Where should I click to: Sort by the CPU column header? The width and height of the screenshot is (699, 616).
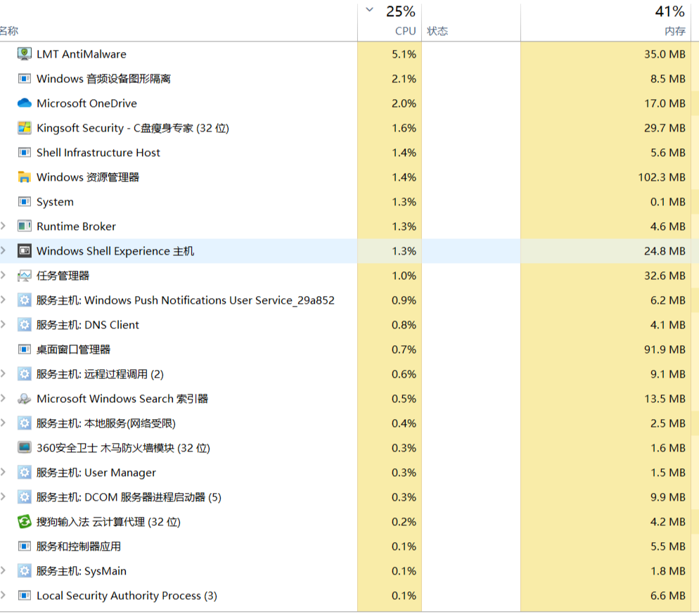pos(405,31)
